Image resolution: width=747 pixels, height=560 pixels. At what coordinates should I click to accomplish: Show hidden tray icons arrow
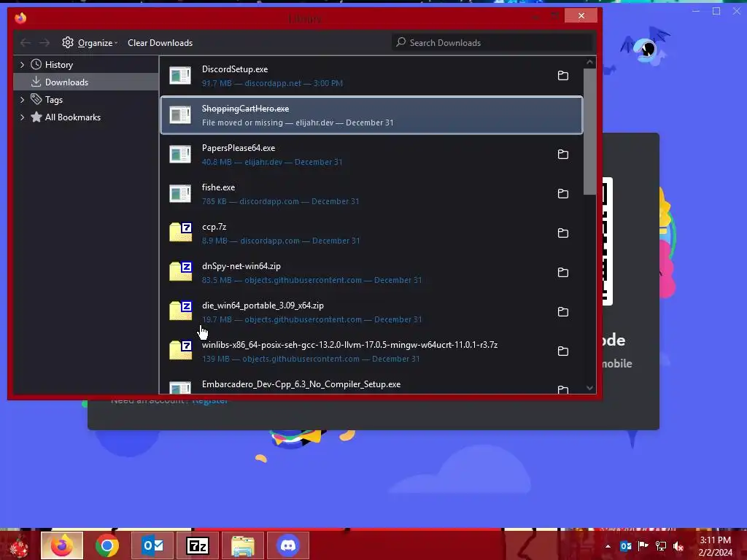[x=608, y=546]
